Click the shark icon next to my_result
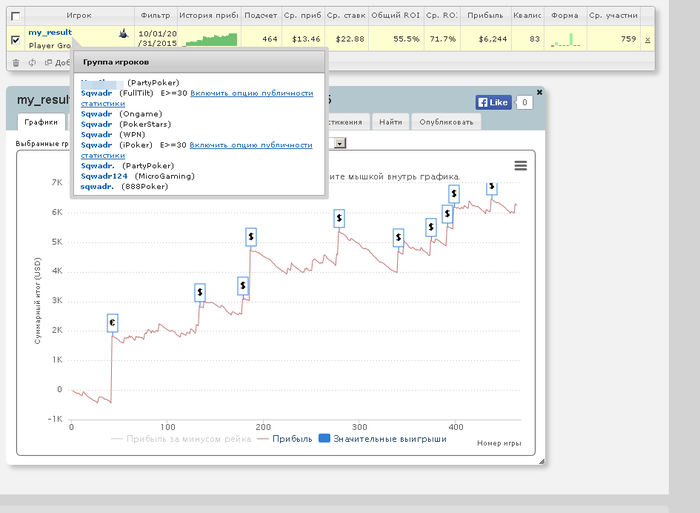The image size is (700, 513). [x=124, y=33]
